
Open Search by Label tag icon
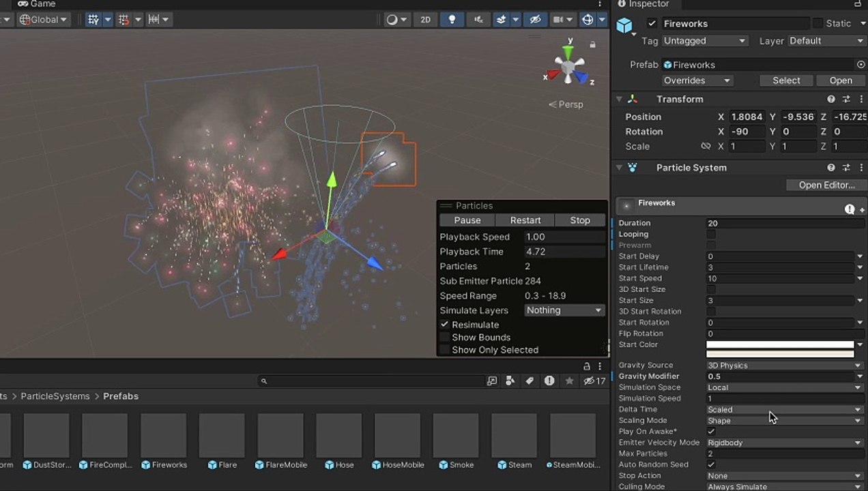click(x=529, y=381)
